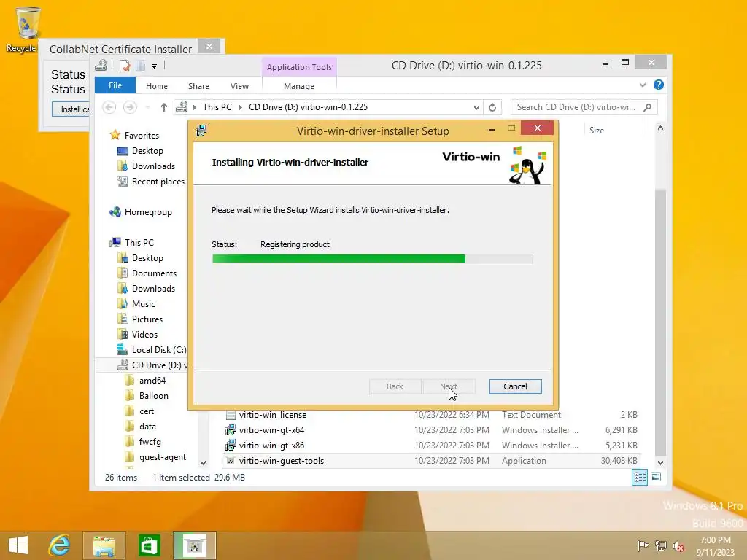Screen dimensions: 747x560
Task: Click the Virtio-win setup title bar icon
Action: 201,131
